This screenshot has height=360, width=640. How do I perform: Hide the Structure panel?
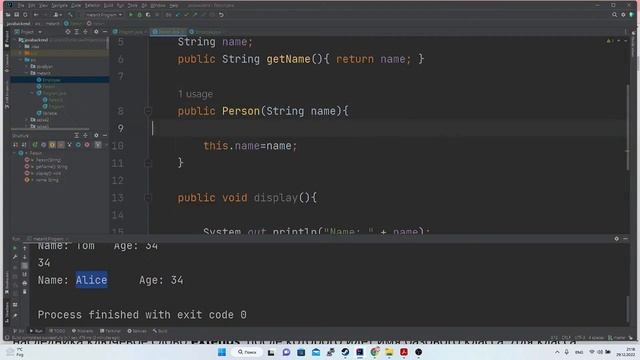point(105,136)
